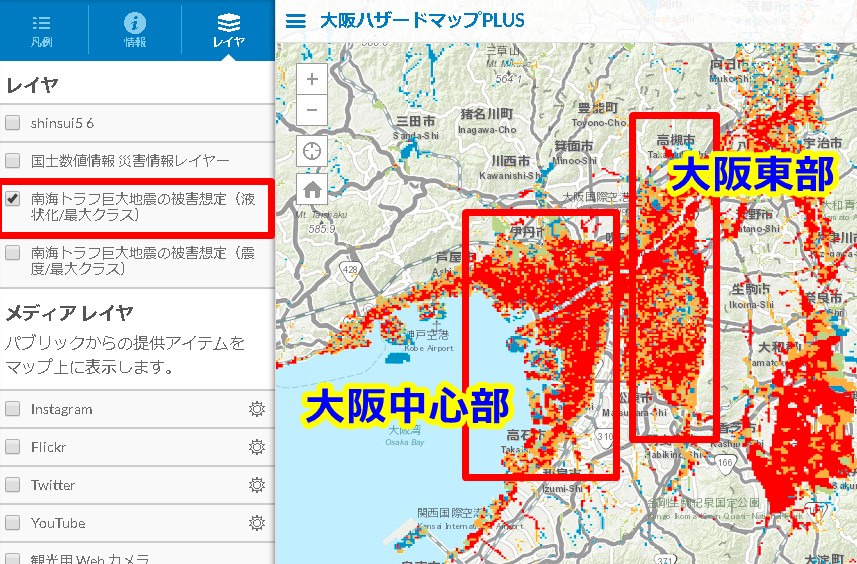Zoom in the map with plus button
This screenshot has width=857, height=564.
click(312, 79)
